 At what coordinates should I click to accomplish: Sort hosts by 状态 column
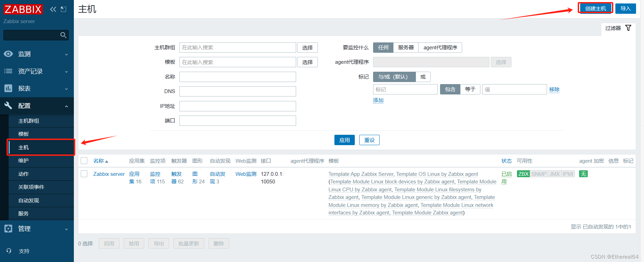pyautogui.click(x=506, y=161)
